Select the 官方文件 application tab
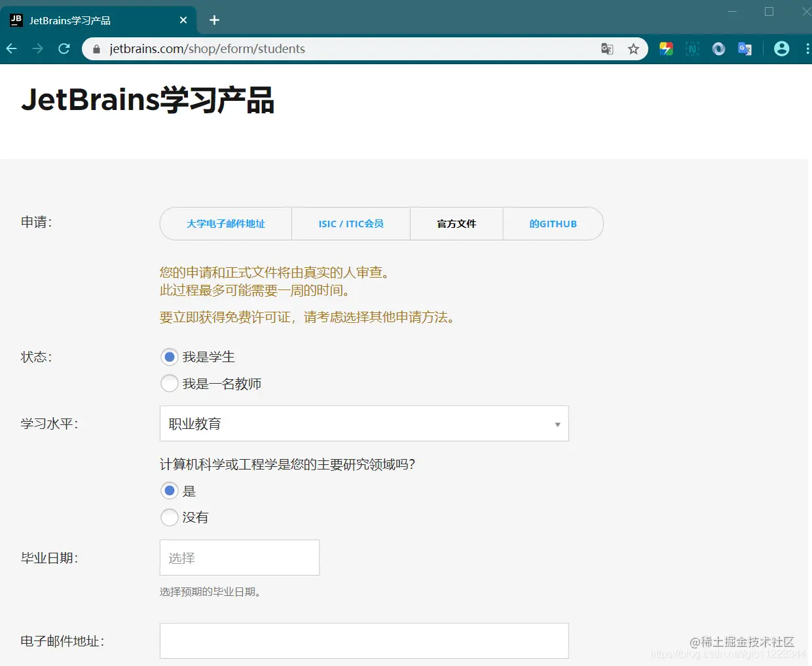 (x=456, y=223)
